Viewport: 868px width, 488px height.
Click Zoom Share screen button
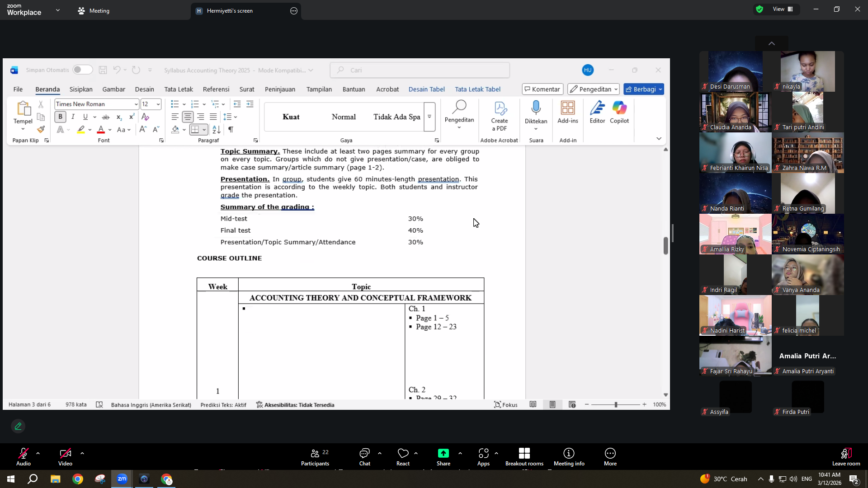click(x=443, y=457)
